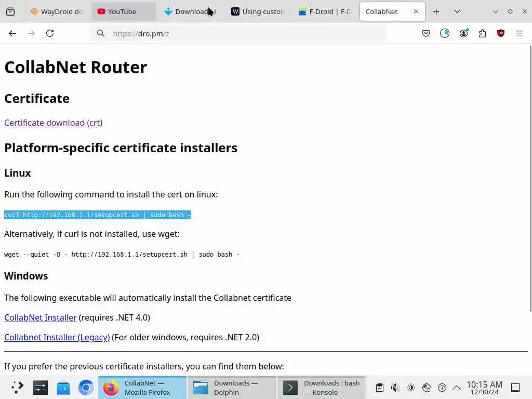Go back to previous page
532x399 pixels.
click(12, 33)
